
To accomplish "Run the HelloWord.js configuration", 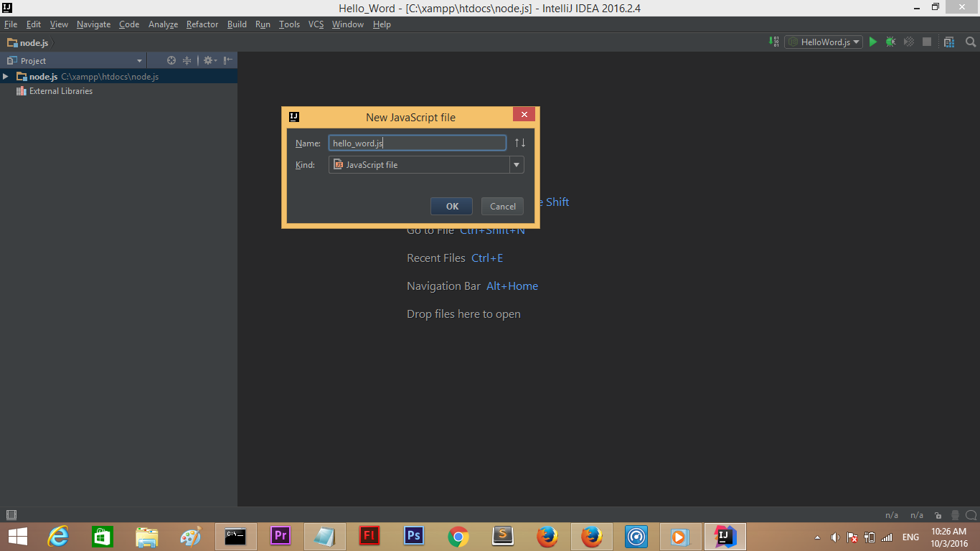I will (873, 42).
